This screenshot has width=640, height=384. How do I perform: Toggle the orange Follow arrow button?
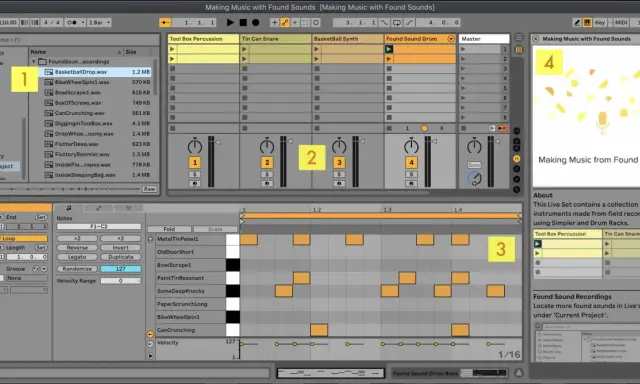point(165,22)
